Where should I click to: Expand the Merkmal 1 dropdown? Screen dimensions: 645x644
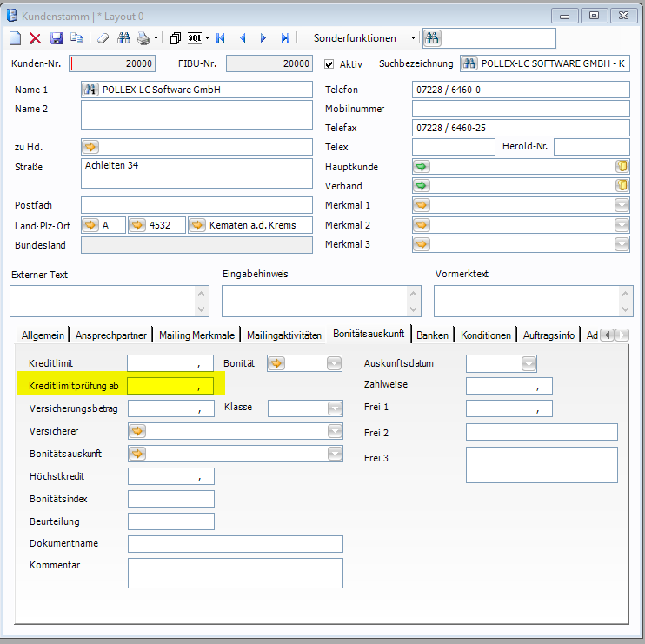point(622,205)
